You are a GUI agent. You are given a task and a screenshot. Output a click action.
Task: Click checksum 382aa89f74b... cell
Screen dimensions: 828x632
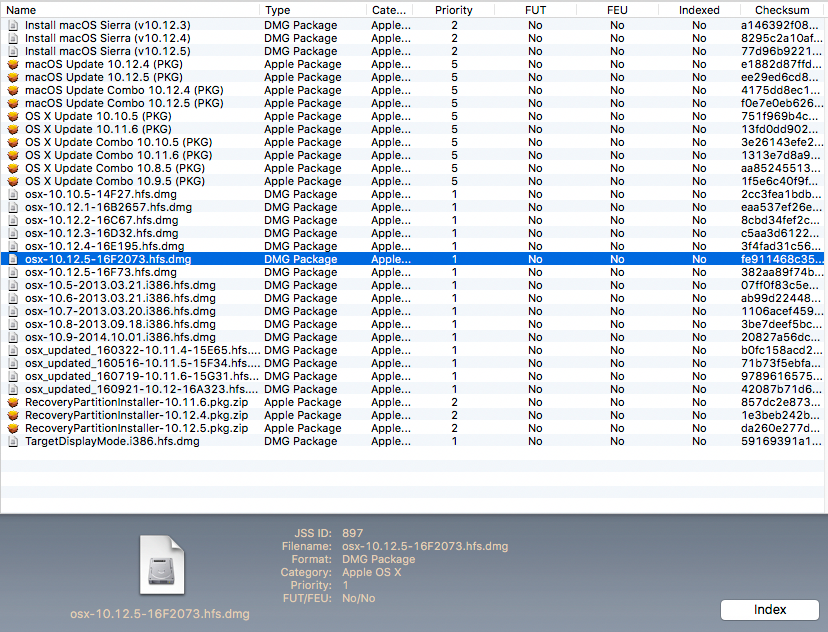pyautogui.click(x=782, y=272)
